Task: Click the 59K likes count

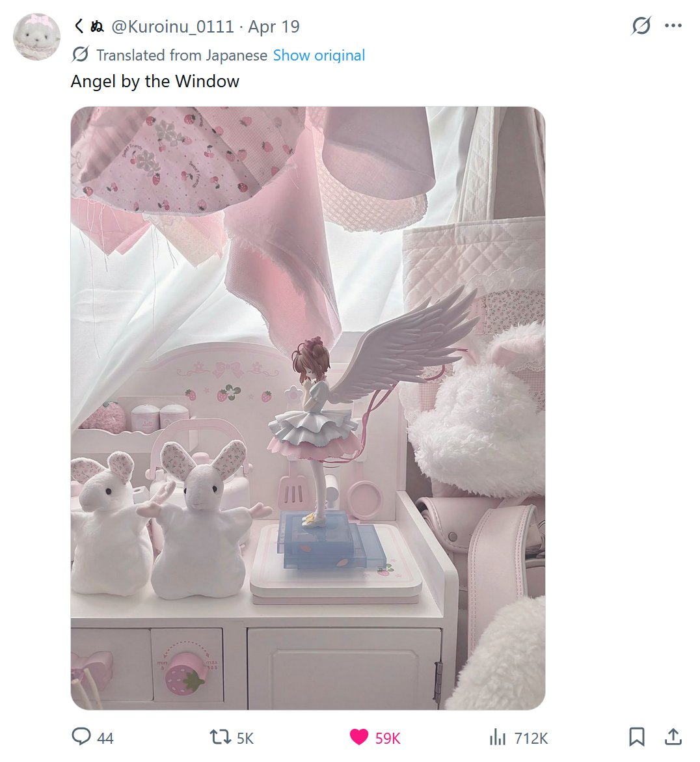Action: coord(388,738)
